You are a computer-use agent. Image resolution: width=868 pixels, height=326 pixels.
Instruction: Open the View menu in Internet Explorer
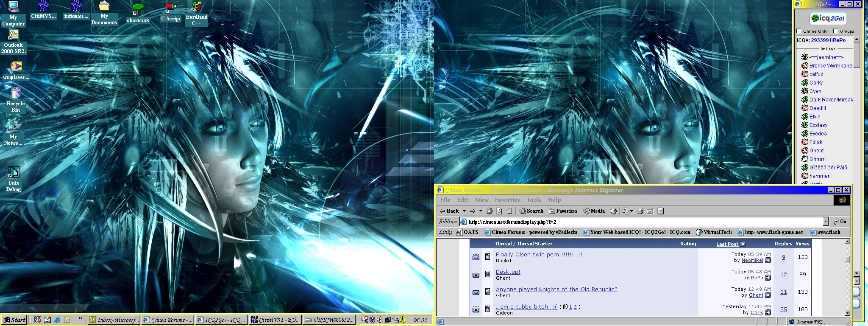pyautogui.click(x=481, y=200)
